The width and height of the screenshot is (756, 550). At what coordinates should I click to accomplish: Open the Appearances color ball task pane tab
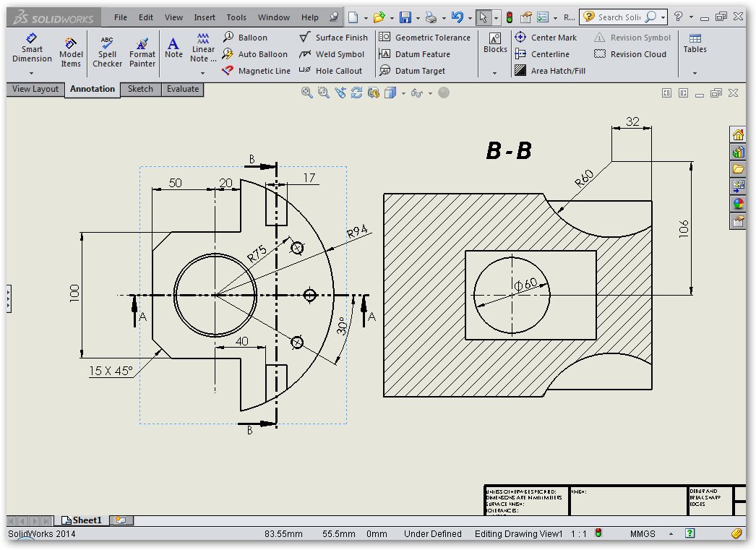pos(738,203)
